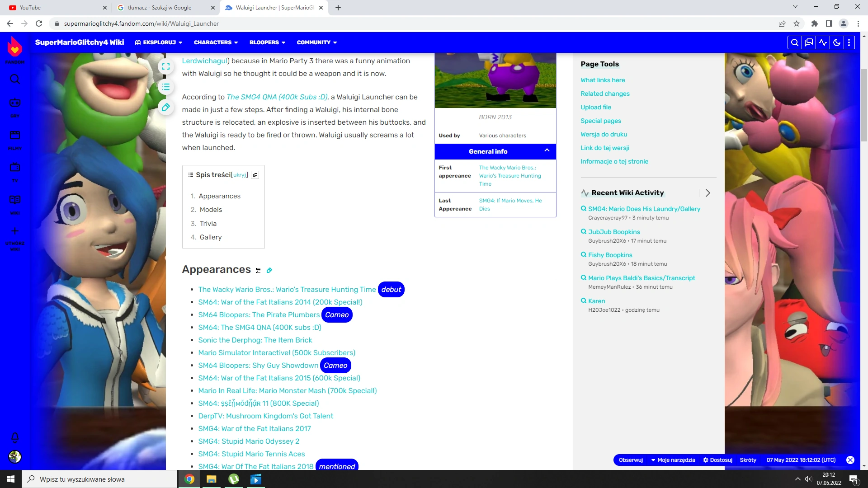This screenshot has width=868, height=488.
Task: Open table of contents list icon
Action: [166, 87]
